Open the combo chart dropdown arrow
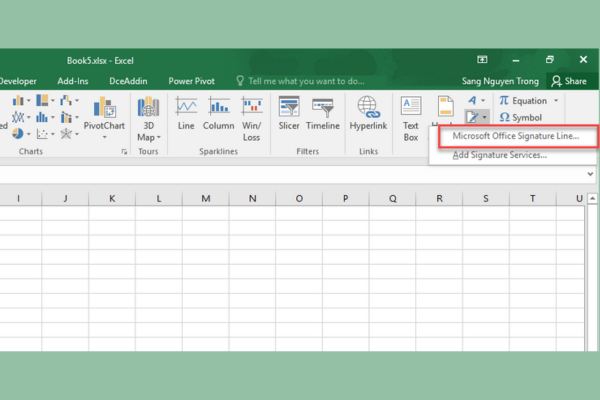 click(77, 117)
